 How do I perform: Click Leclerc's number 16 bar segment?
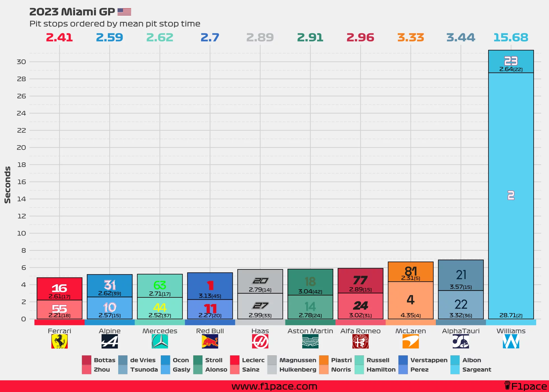point(59,289)
